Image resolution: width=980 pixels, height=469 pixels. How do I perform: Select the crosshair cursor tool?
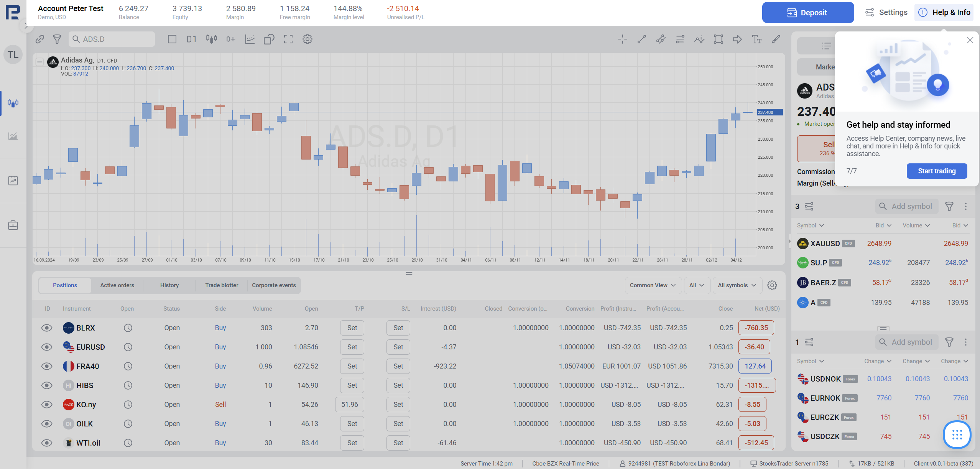pyautogui.click(x=622, y=39)
